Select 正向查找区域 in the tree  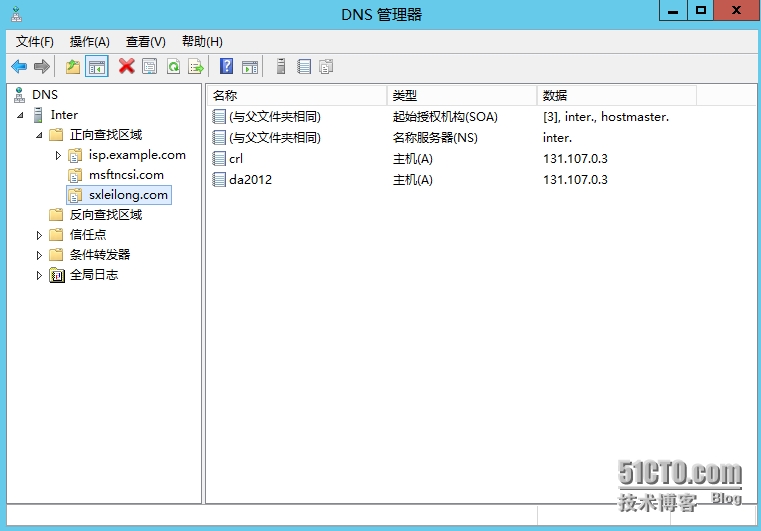click(x=106, y=134)
